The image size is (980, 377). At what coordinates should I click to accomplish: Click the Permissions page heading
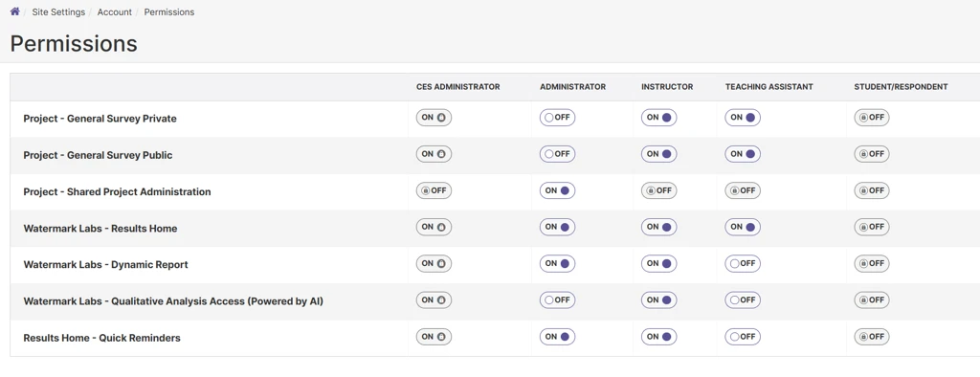coord(74,44)
